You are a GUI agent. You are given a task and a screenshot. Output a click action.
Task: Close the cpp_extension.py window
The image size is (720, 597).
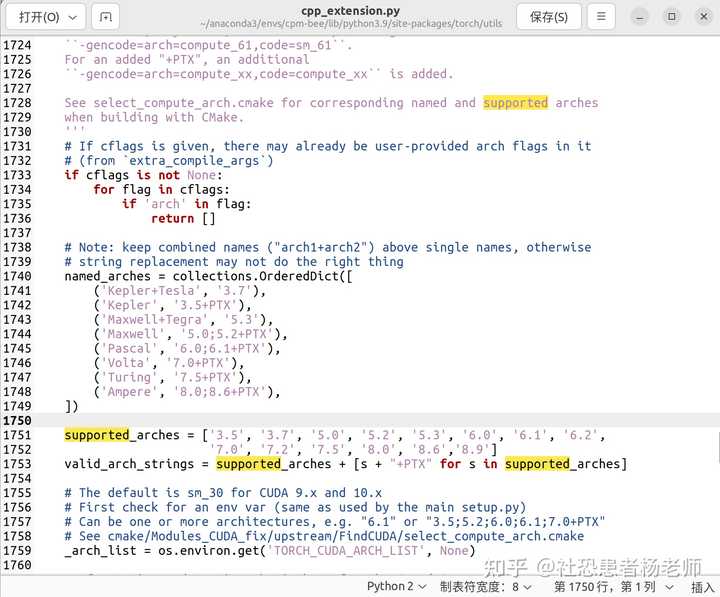point(703,17)
